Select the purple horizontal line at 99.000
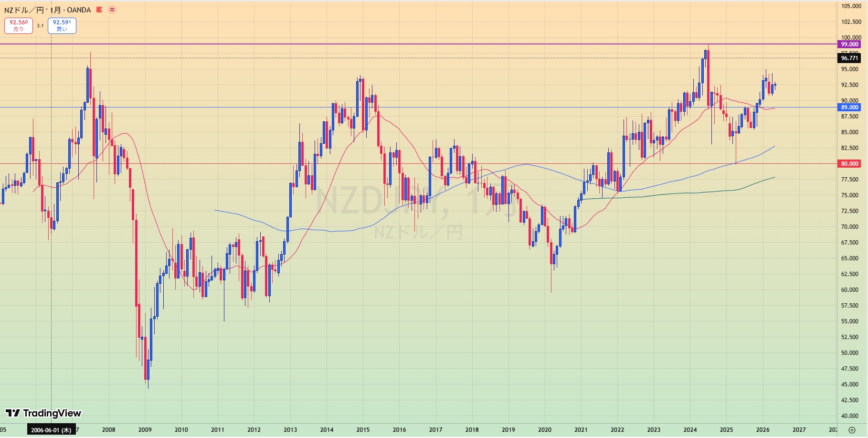 pos(419,44)
